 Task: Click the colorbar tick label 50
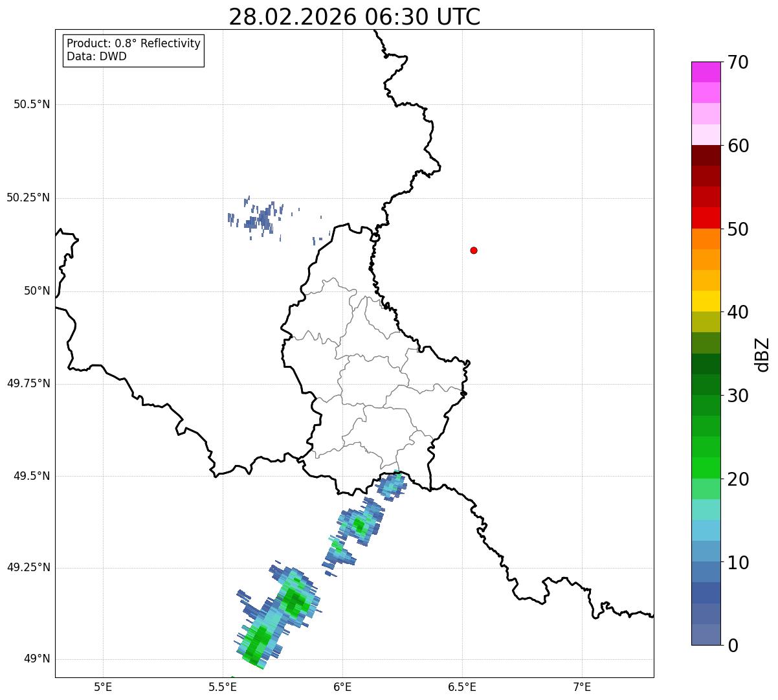[738, 229]
